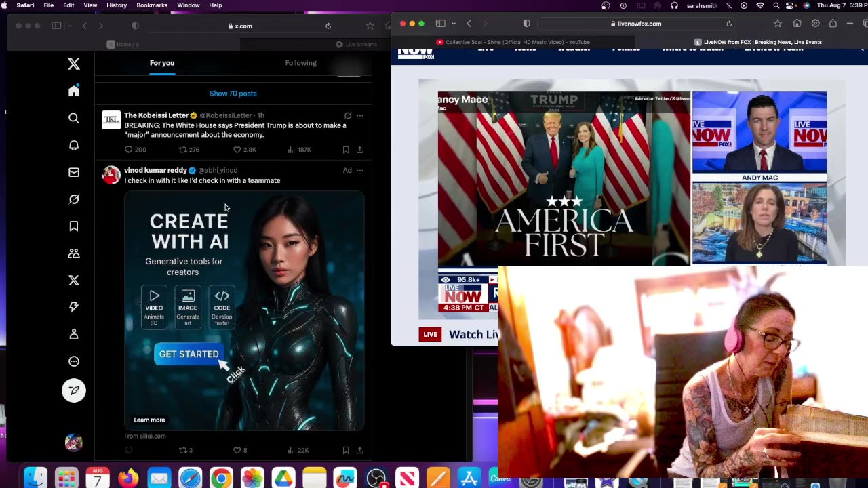Open Bookmarks in X sidebar
The image size is (868, 488).
(74, 226)
